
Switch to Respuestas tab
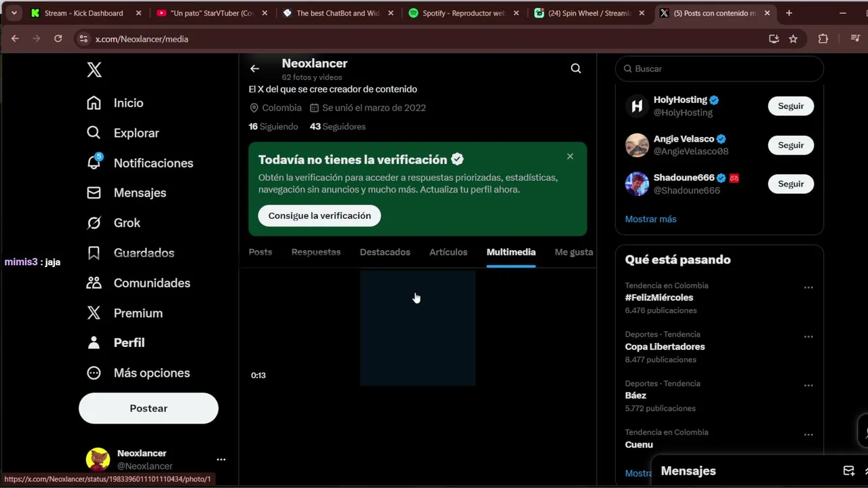point(316,252)
